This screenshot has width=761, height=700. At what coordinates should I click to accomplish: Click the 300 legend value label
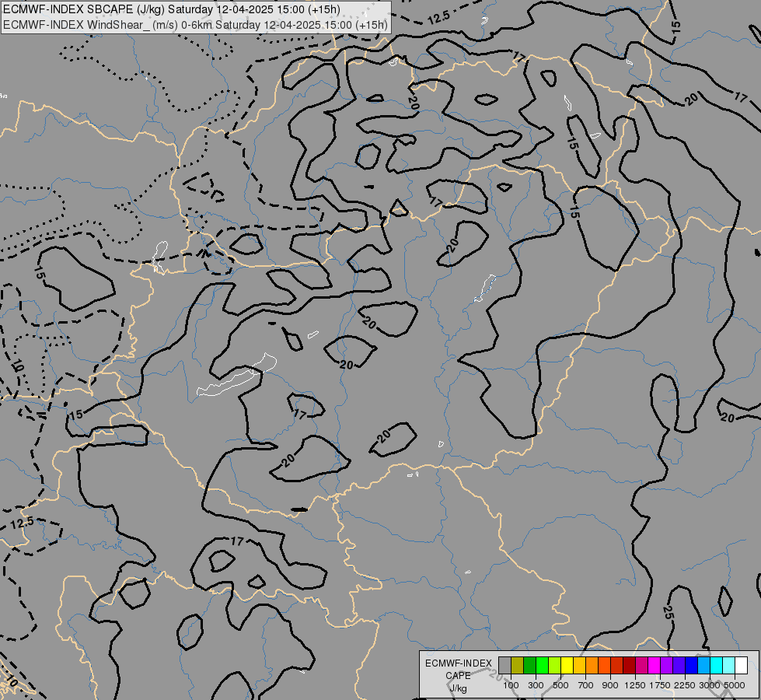[536, 685]
